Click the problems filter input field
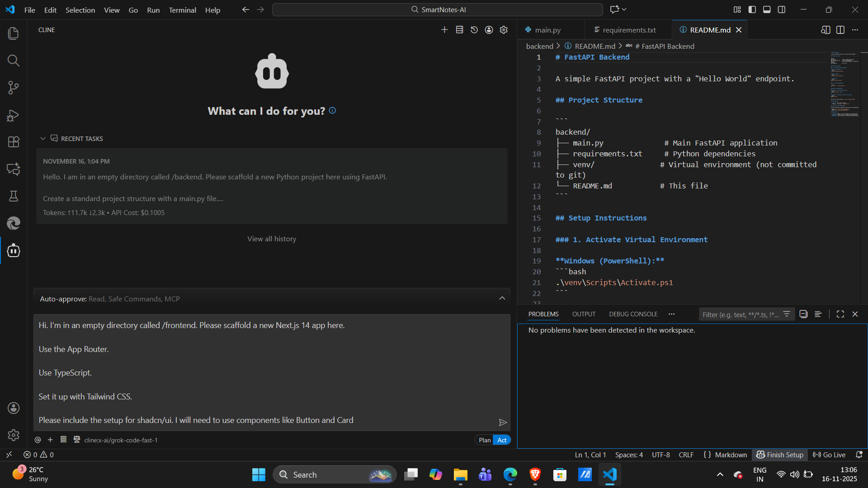The width and height of the screenshot is (868, 488). coord(741,314)
